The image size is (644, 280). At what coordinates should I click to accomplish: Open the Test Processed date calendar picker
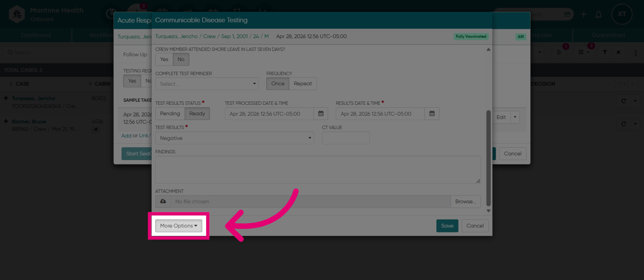321,114
